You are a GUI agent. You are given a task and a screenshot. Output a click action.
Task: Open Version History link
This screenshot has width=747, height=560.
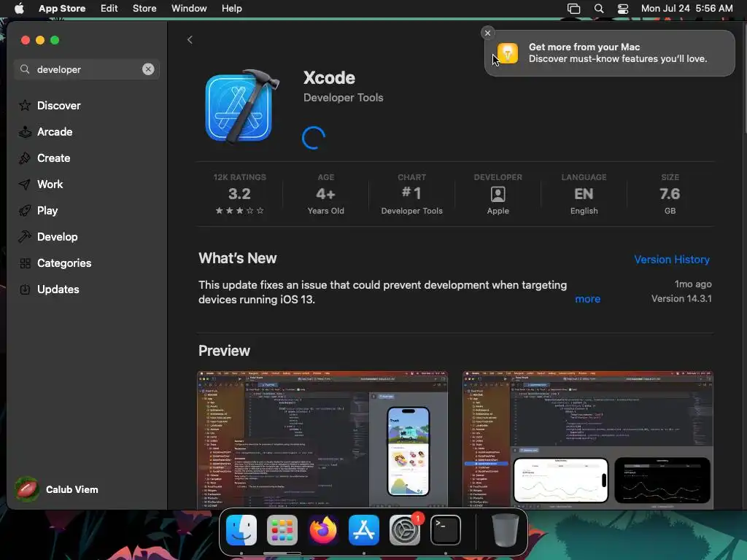672,260
